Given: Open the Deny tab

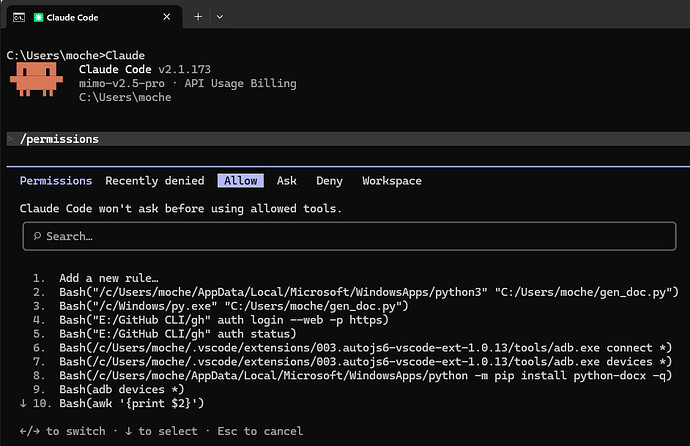Looking at the screenshot, I should click(x=329, y=181).
